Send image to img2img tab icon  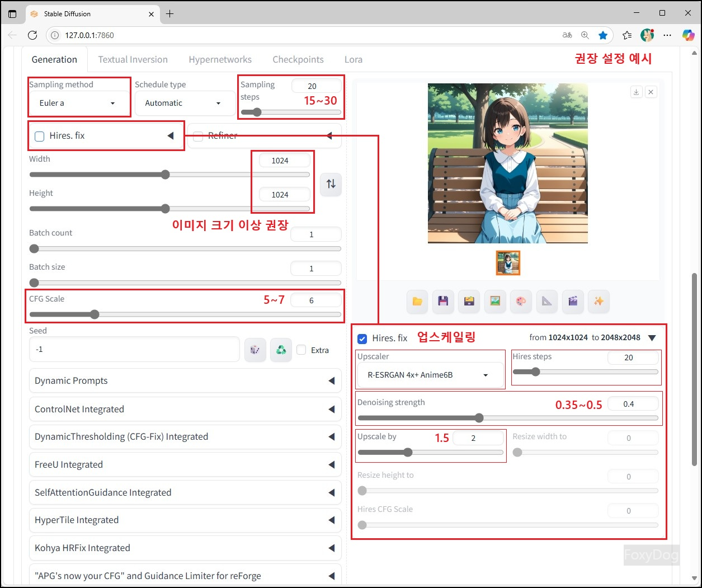click(x=495, y=302)
